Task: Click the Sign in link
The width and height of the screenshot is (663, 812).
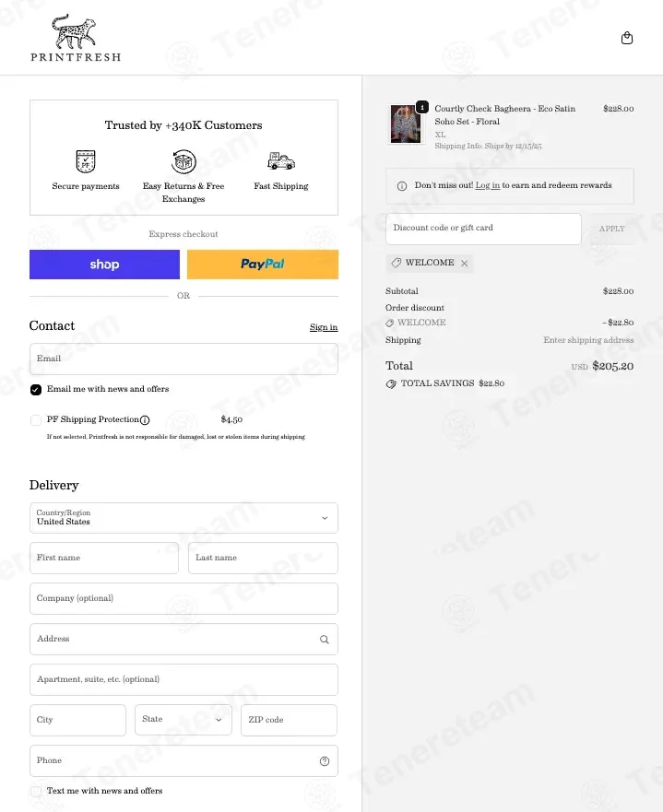Action: point(323,327)
